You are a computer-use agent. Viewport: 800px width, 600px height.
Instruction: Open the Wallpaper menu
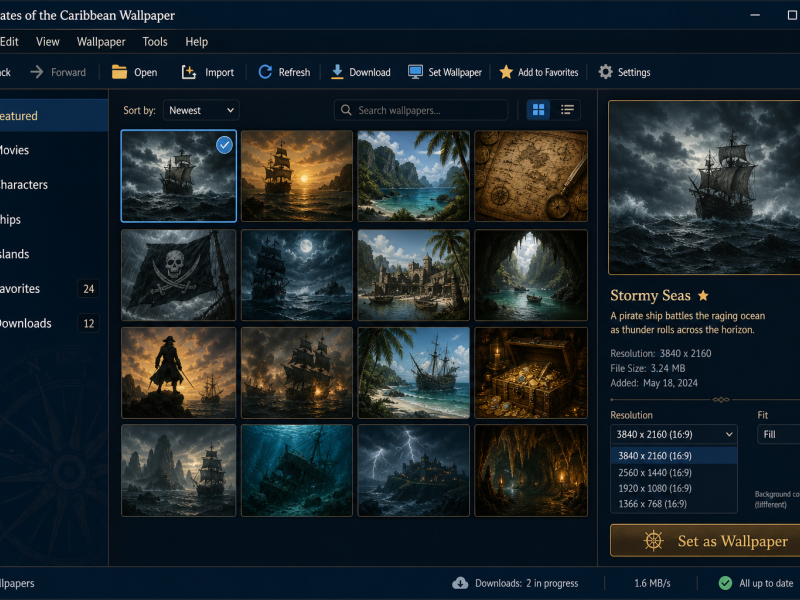pos(101,42)
